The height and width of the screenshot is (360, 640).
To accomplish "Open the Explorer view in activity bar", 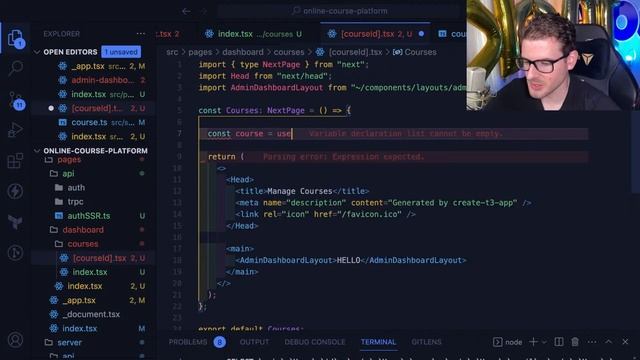I will tap(16, 38).
